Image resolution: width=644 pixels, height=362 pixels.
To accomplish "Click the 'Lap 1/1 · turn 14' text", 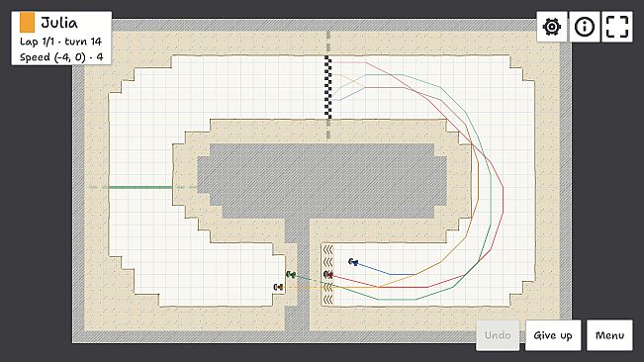I will pos(60,42).
